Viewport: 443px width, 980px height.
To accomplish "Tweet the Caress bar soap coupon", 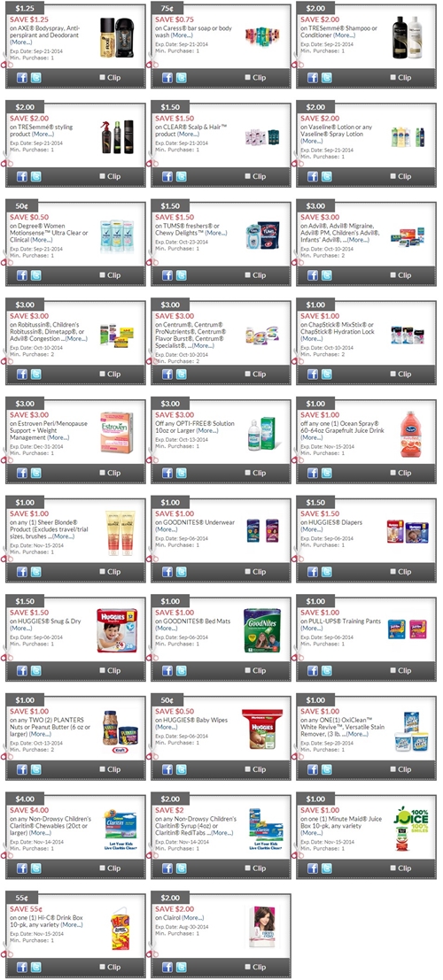I will click(x=181, y=78).
